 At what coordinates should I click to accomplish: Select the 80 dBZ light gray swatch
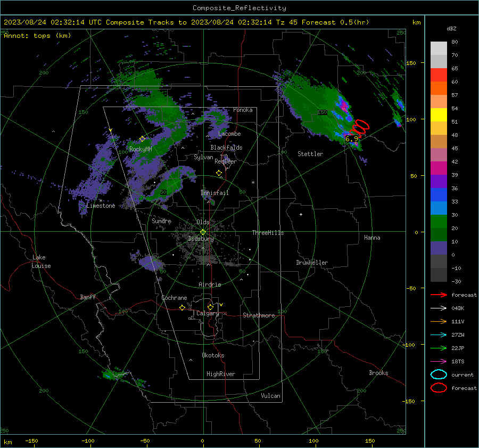pos(439,48)
